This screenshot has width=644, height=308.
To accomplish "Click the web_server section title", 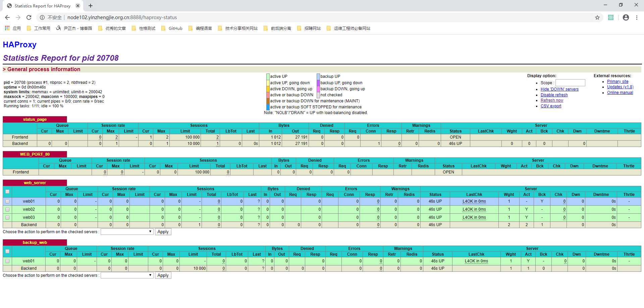I will click(x=35, y=183).
